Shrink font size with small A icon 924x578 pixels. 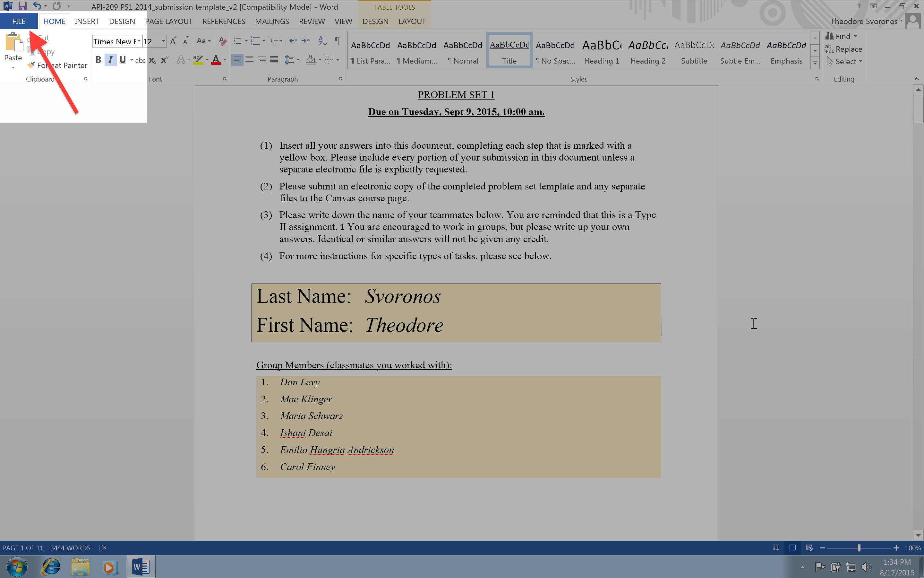tap(185, 41)
